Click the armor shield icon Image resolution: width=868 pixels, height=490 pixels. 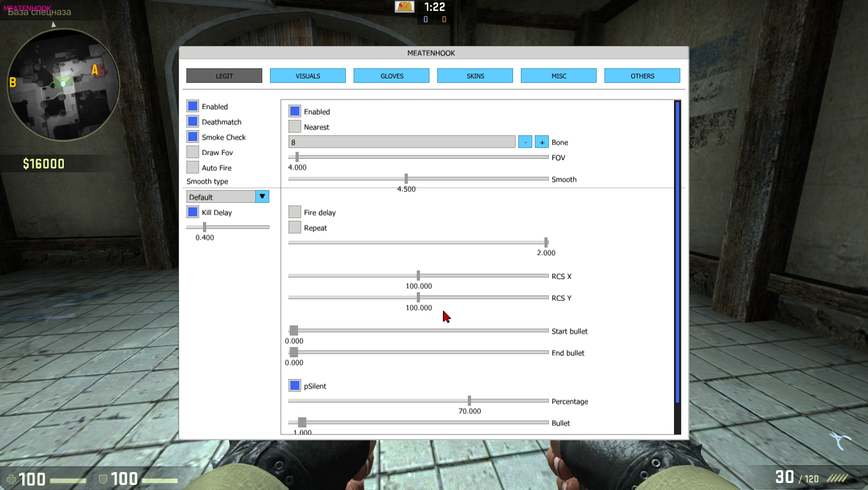click(x=103, y=479)
